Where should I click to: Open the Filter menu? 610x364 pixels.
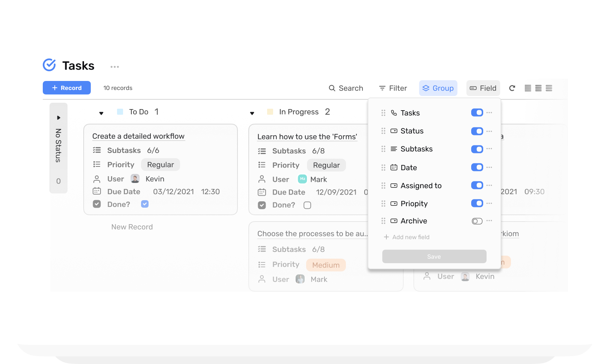coord(393,88)
